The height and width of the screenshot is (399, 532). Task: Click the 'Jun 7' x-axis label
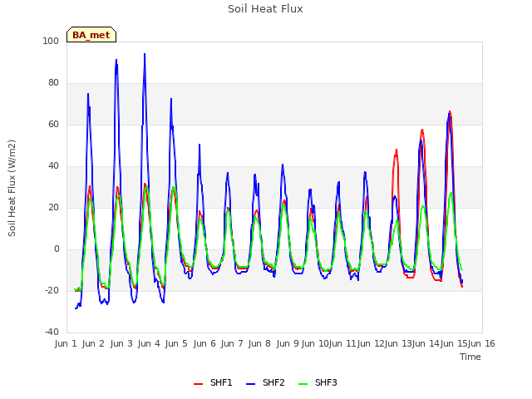point(232,343)
